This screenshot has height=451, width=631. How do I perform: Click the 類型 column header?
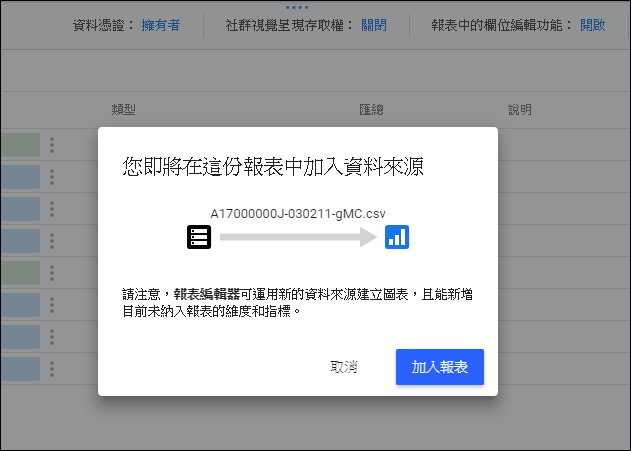(124, 109)
